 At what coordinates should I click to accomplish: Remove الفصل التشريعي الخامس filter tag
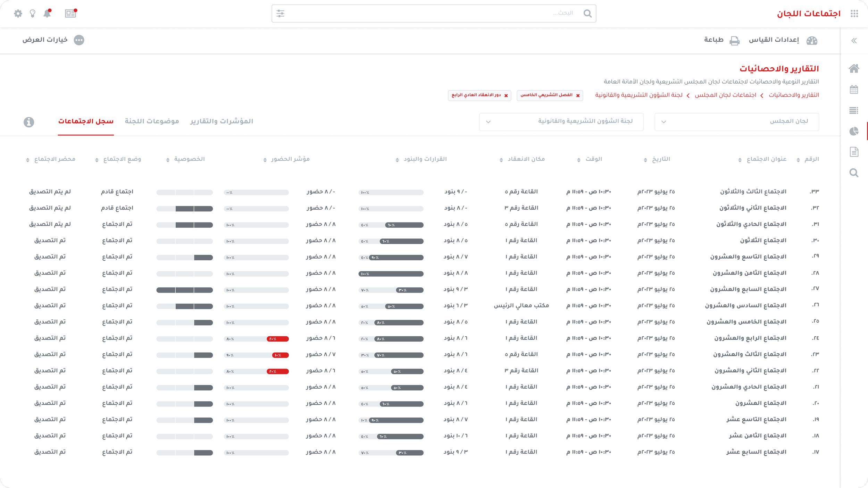[578, 95]
